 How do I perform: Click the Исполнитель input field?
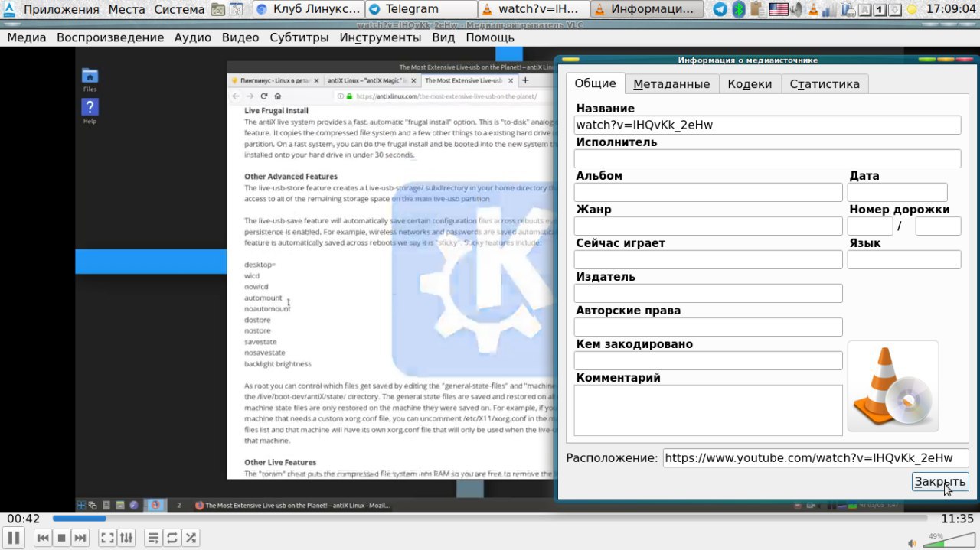(767, 158)
